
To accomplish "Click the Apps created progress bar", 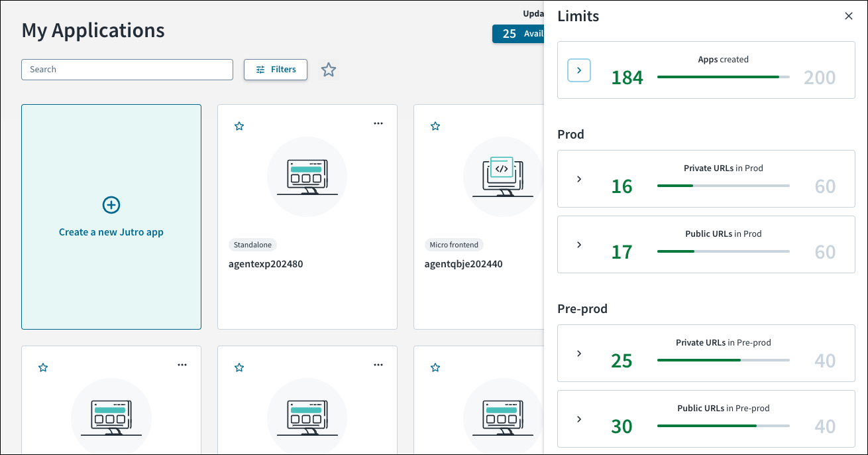I will point(724,77).
